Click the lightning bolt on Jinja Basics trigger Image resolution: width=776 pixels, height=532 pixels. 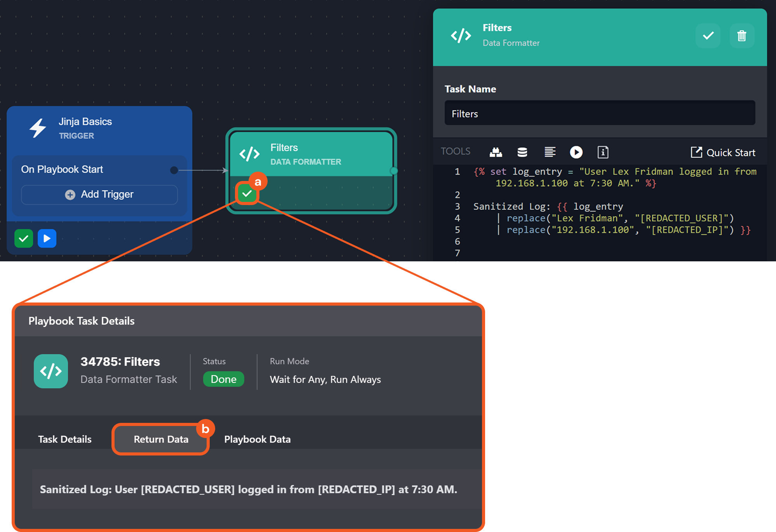pos(38,128)
